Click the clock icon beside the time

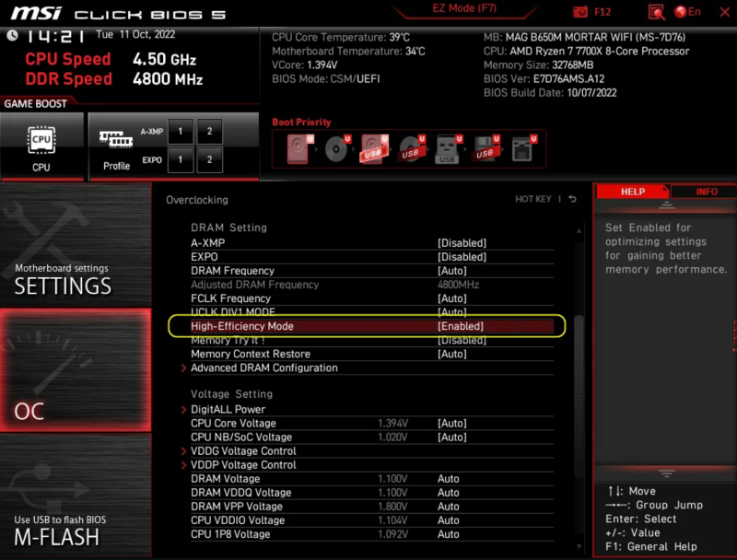pos(12,35)
